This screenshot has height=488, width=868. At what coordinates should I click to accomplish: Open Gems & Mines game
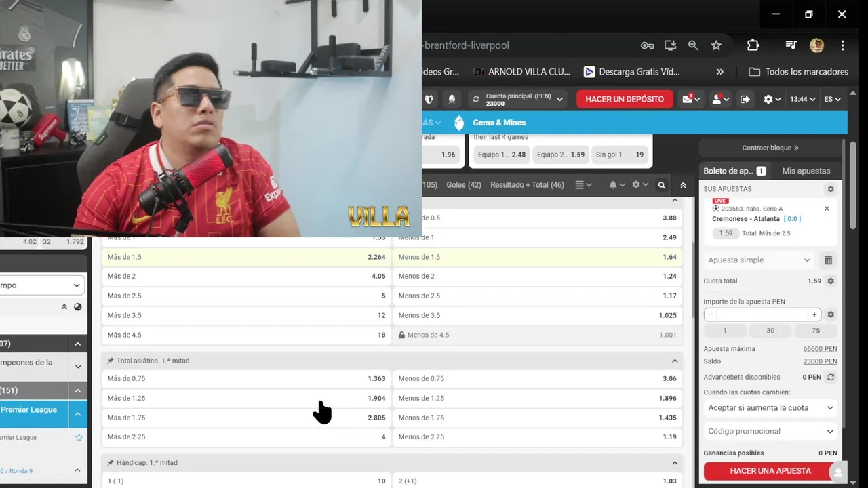coord(490,123)
